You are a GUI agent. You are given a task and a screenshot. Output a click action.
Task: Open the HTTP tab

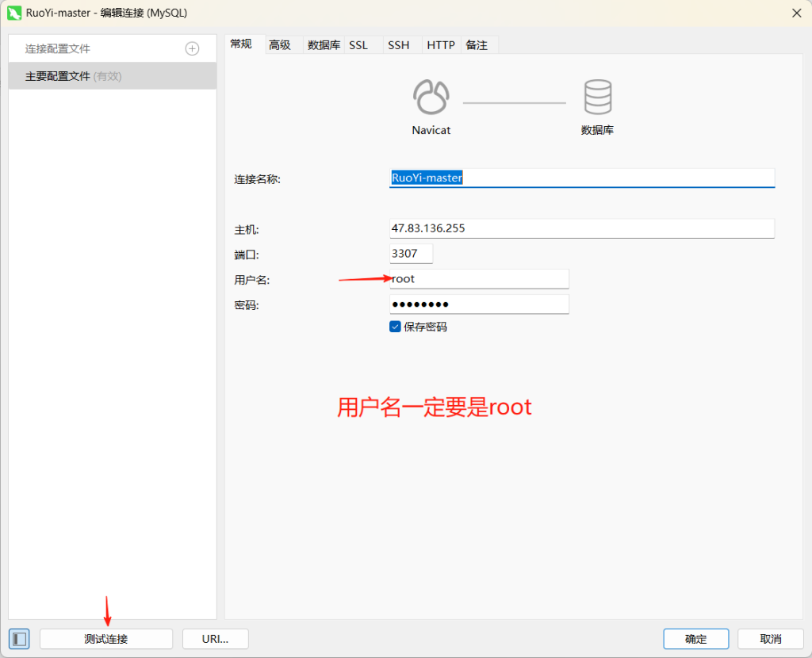click(x=441, y=45)
